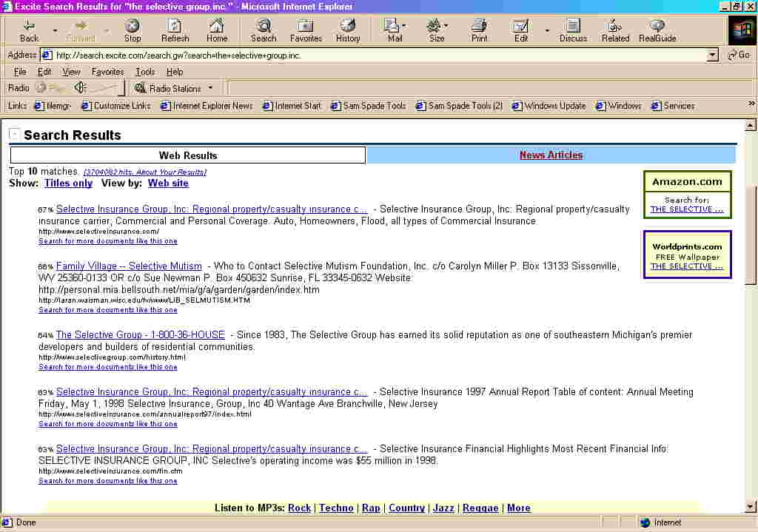The height and width of the screenshot is (532, 758).
Task: Open the History toolbar icon
Action: tap(348, 27)
